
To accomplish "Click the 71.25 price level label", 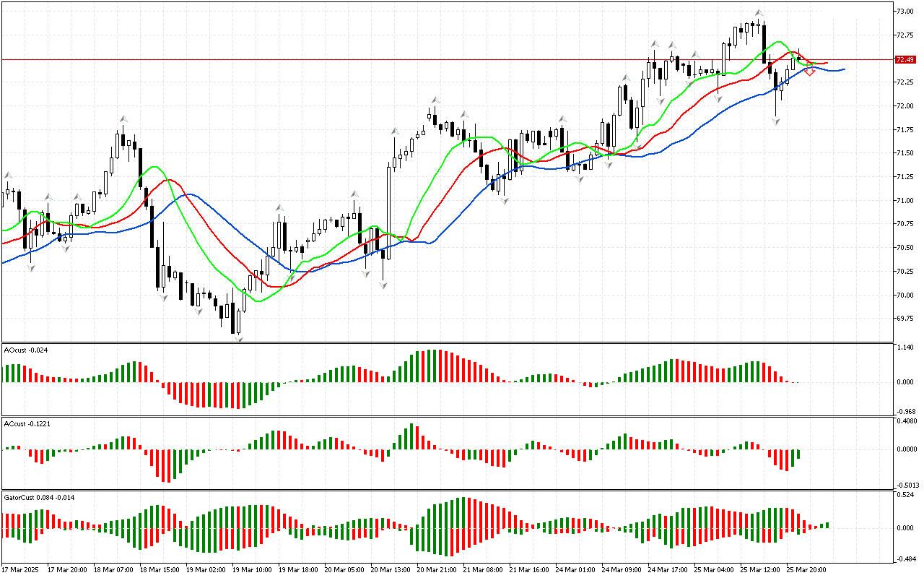I will [x=905, y=177].
